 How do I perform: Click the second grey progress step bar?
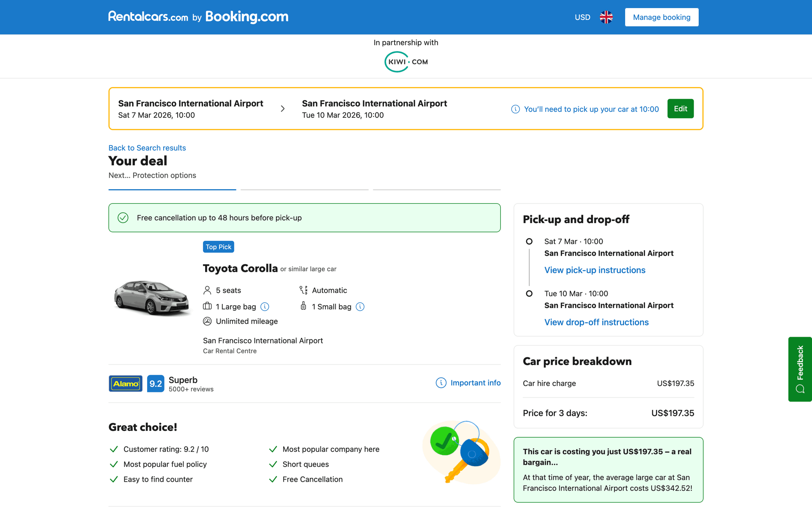coord(304,190)
